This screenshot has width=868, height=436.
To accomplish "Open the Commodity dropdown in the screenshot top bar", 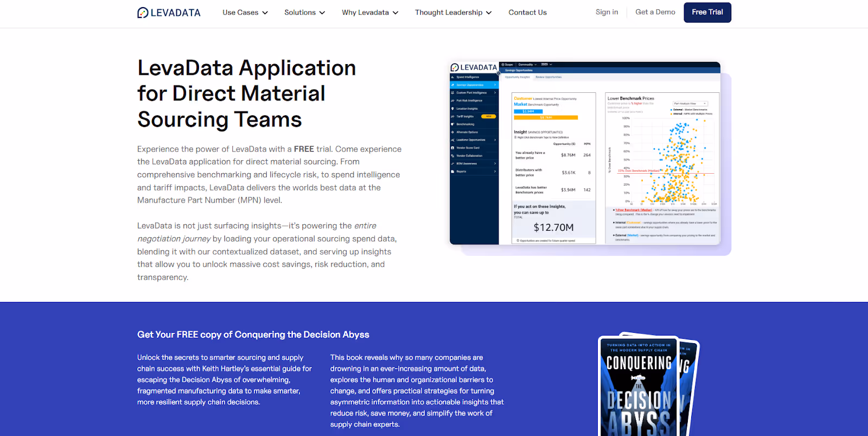I will [x=527, y=65].
